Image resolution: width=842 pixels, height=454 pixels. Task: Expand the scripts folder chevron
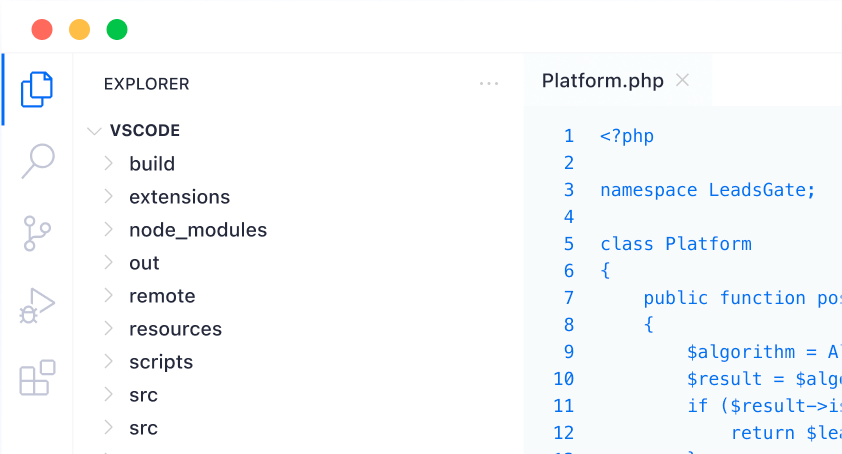pos(108,362)
